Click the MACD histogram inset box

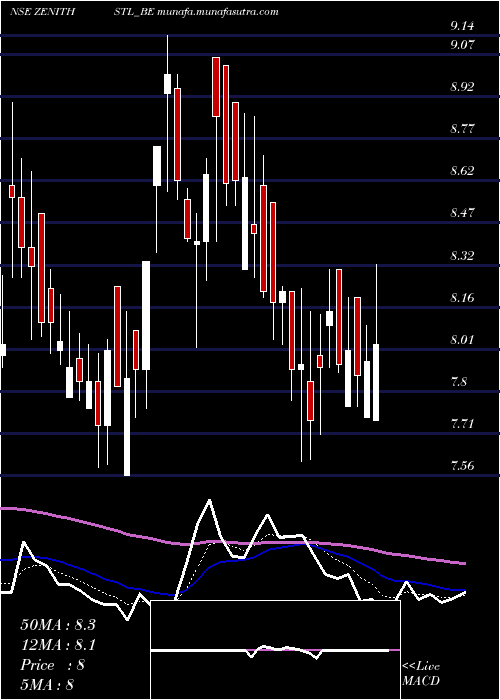pos(275,650)
